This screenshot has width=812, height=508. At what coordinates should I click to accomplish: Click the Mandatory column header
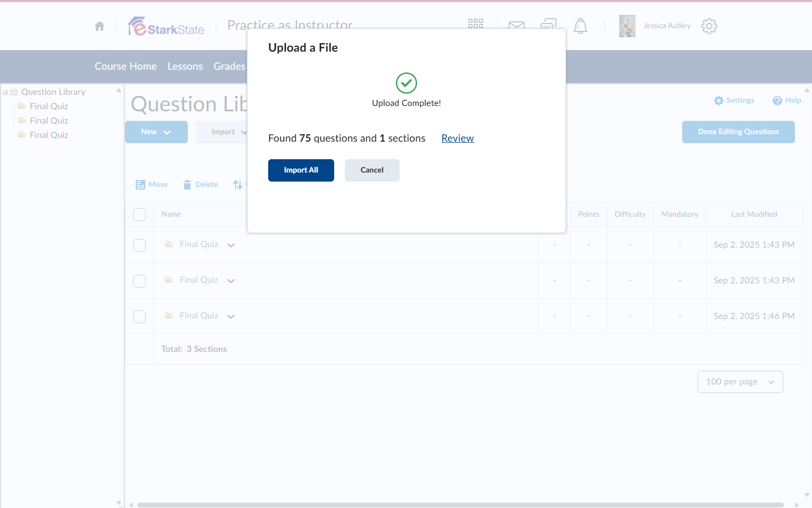click(x=680, y=215)
